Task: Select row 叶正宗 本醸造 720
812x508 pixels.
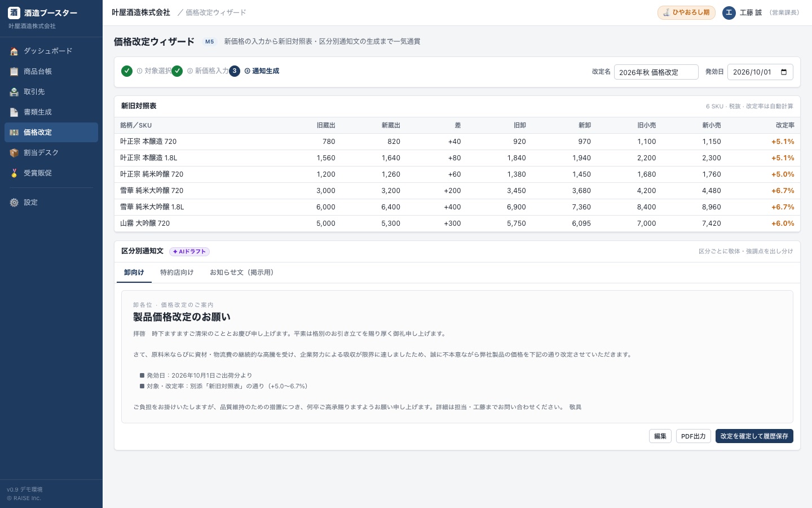Action: 457,142
